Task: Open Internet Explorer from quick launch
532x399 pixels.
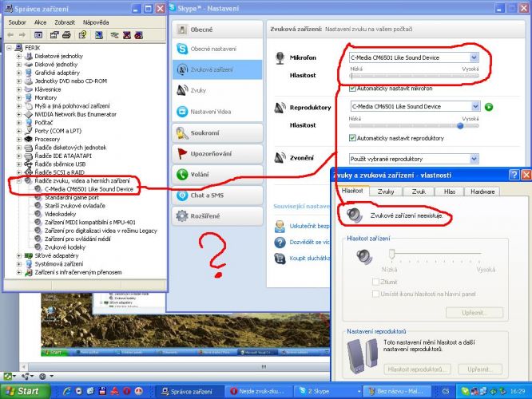Action: tap(67, 391)
